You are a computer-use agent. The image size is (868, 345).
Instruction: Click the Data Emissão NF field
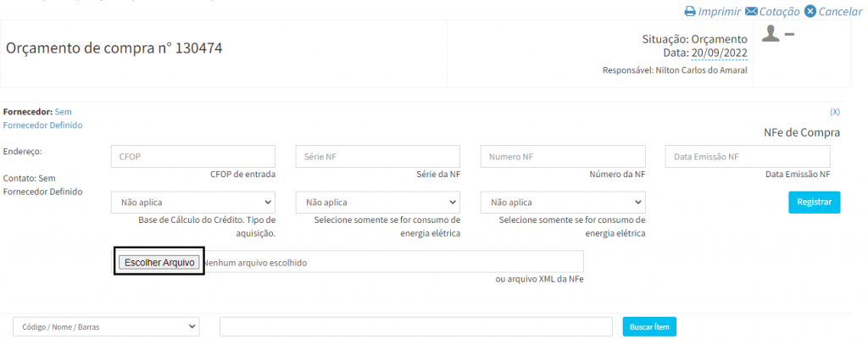748,157
